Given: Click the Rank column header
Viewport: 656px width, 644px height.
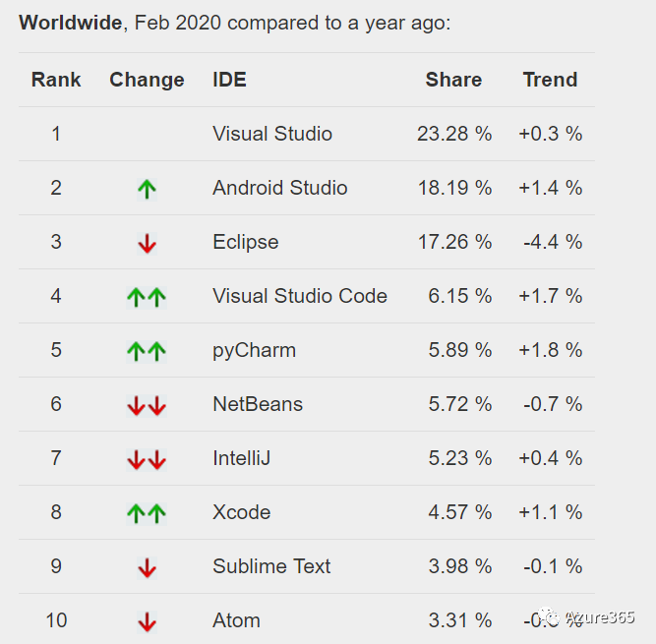Looking at the screenshot, I should [56, 80].
